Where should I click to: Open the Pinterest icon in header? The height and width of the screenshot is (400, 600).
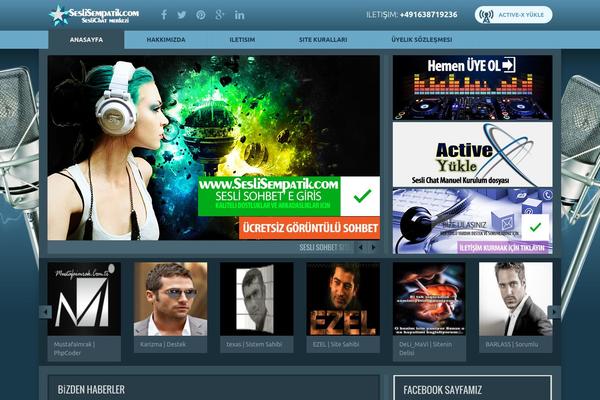pyautogui.click(x=201, y=15)
